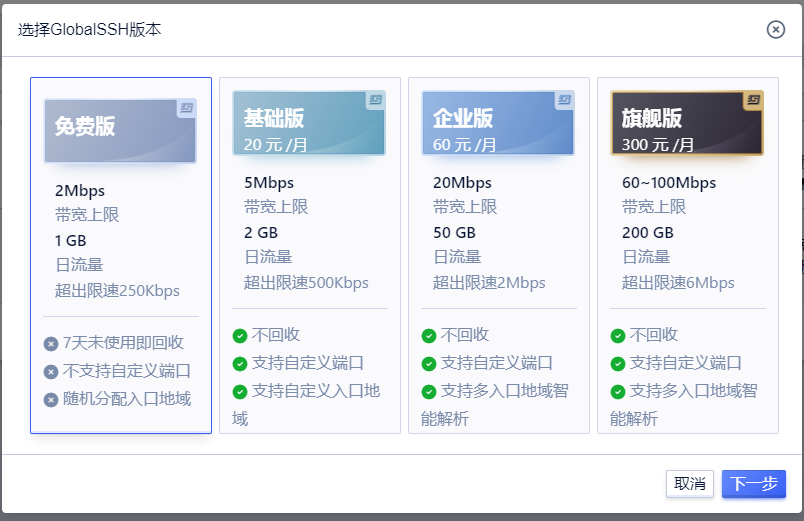Select the 免费版 plan banner
This screenshot has width=804, height=521.
pyautogui.click(x=120, y=126)
